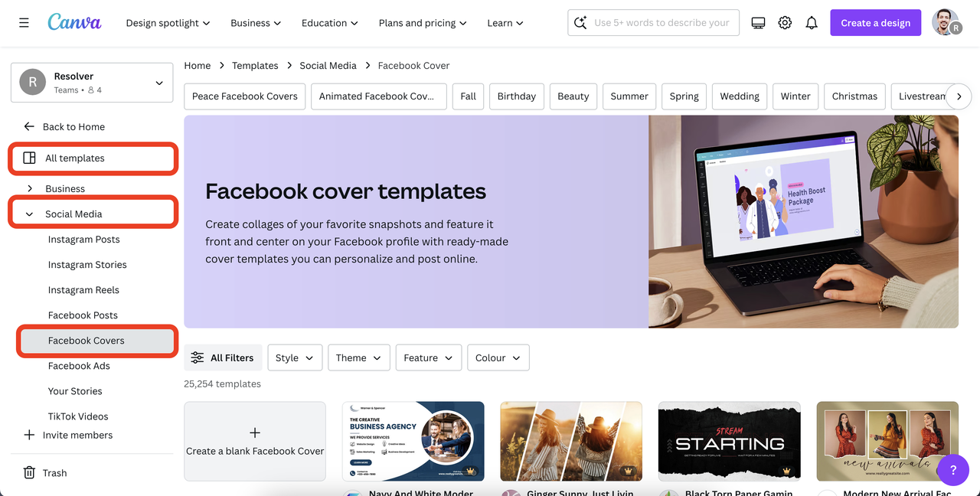Open the Creative Business Agency template thumbnail
The height and width of the screenshot is (496, 980).
tap(413, 441)
